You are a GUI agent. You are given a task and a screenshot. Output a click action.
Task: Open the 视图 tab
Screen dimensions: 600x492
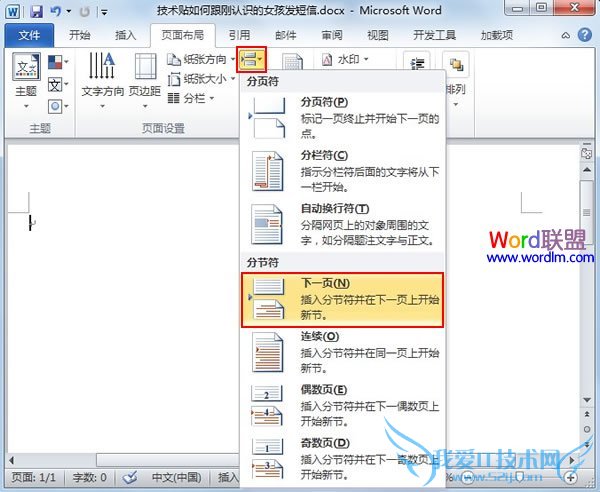(x=378, y=35)
